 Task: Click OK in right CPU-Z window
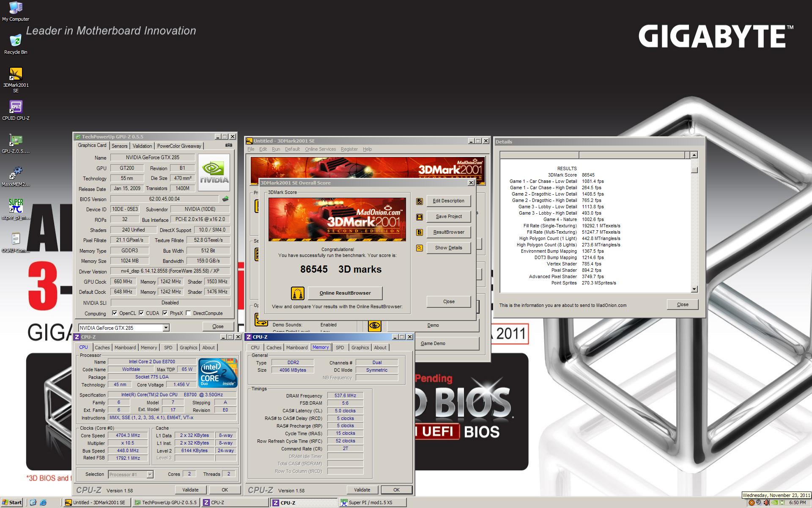pyautogui.click(x=396, y=490)
